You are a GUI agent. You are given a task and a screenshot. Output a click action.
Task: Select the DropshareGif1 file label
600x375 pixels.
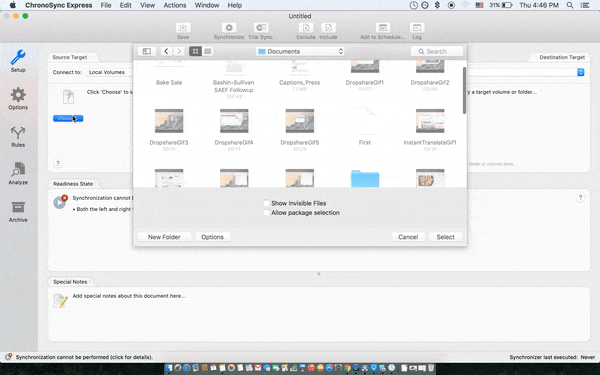pyautogui.click(x=365, y=82)
